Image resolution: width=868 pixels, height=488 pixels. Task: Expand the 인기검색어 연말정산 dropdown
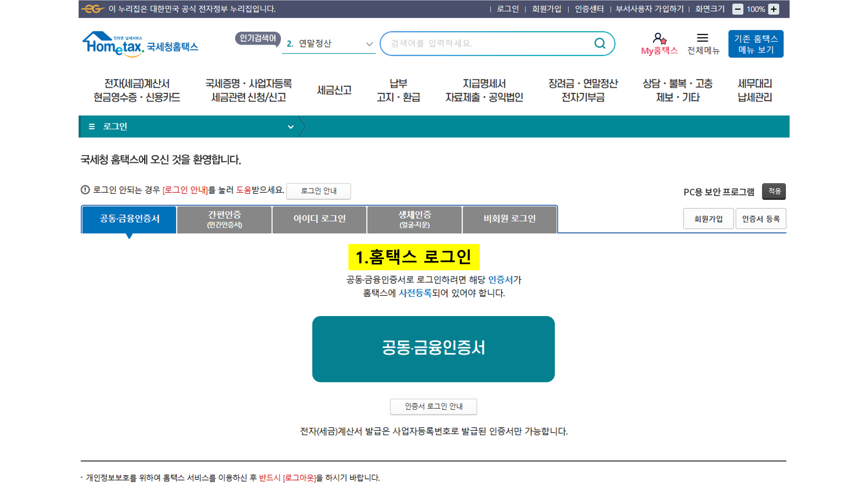[x=369, y=44]
